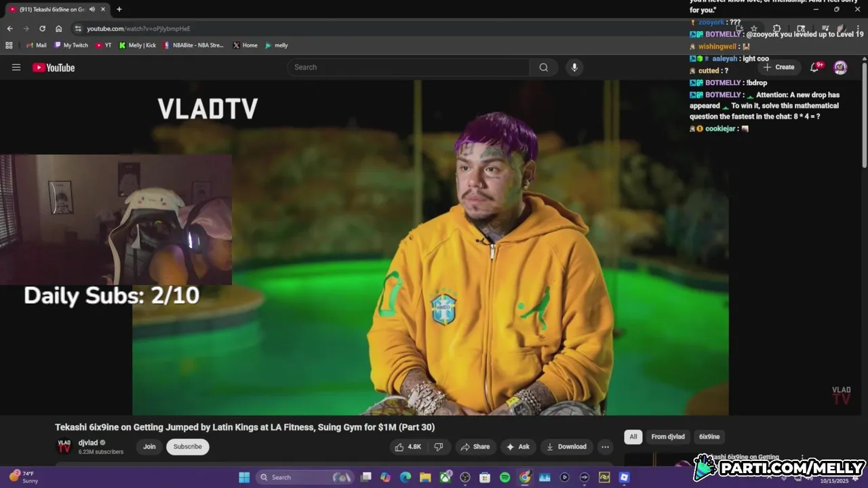Open YouTube notifications bell
Image resolution: width=868 pixels, height=488 pixels.
816,67
